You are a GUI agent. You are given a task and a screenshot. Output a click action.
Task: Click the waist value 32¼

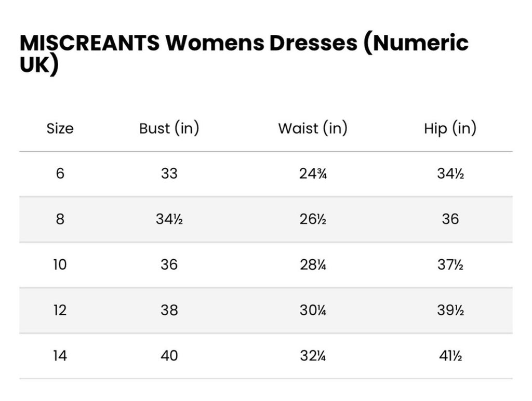click(x=313, y=356)
